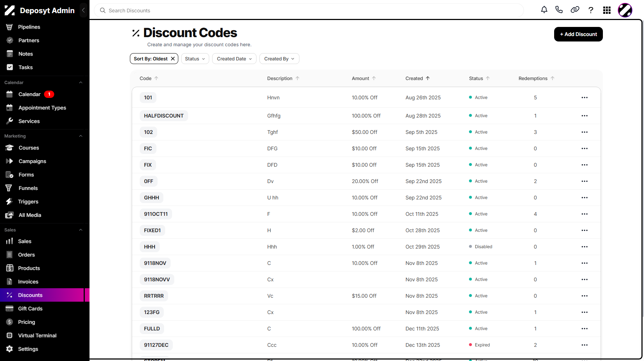This screenshot has width=644, height=361.
Task: Open row options for HALFDISCOUNT
Action: pyautogui.click(x=584, y=116)
